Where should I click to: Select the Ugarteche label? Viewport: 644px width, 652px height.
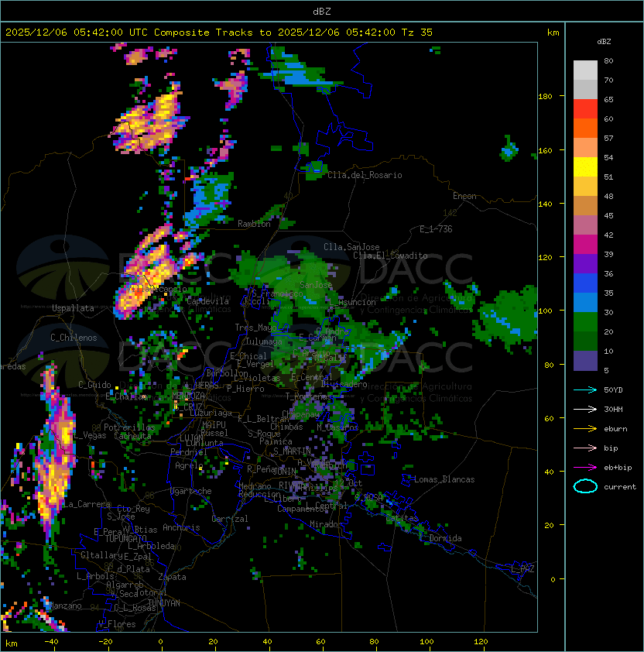coord(191,491)
